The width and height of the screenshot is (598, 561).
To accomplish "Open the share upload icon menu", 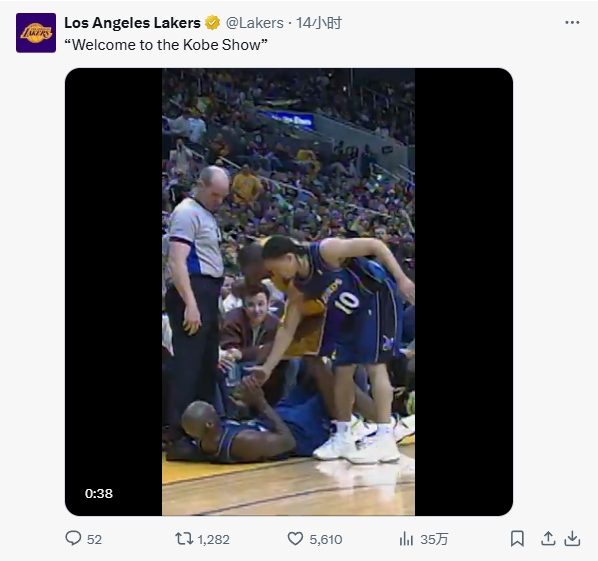I will [x=548, y=539].
